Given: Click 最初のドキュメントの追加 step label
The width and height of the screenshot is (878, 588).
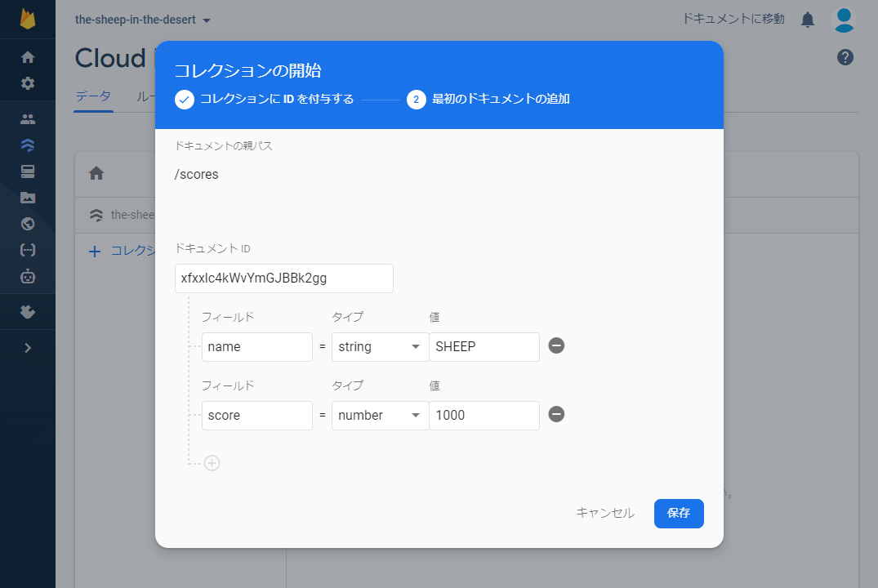Looking at the screenshot, I should click(x=501, y=99).
